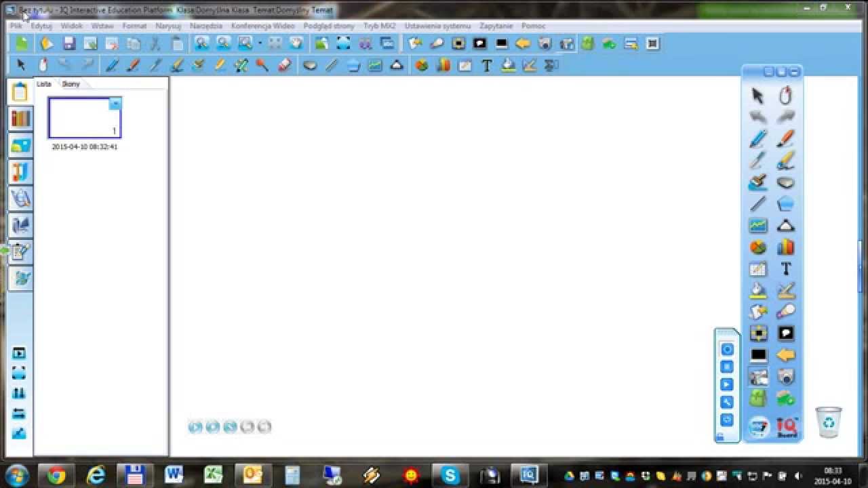The height and width of the screenshot is (488, 868).
Task: Expand the page thumbnail dropdown arrow
Action: coord(115,104)
